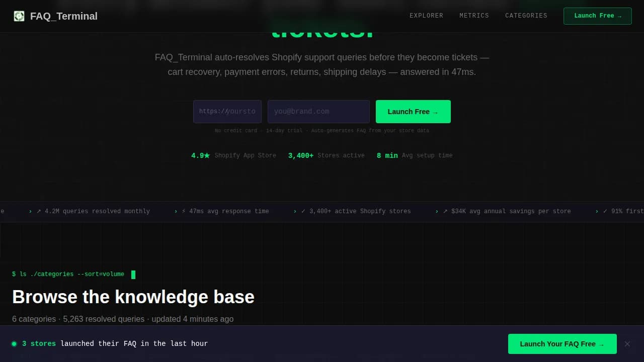
Task: Click the you@brand.com email field
Action: [318, 111]
